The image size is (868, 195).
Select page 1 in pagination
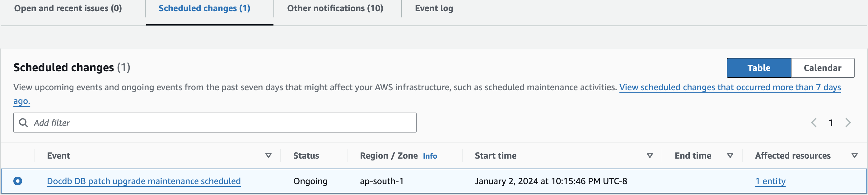(831, 122)
